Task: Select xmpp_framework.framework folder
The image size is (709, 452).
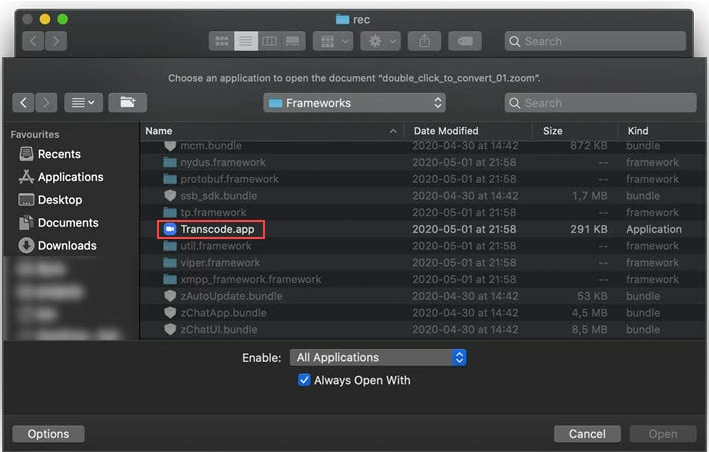Action: coord(423,279)
